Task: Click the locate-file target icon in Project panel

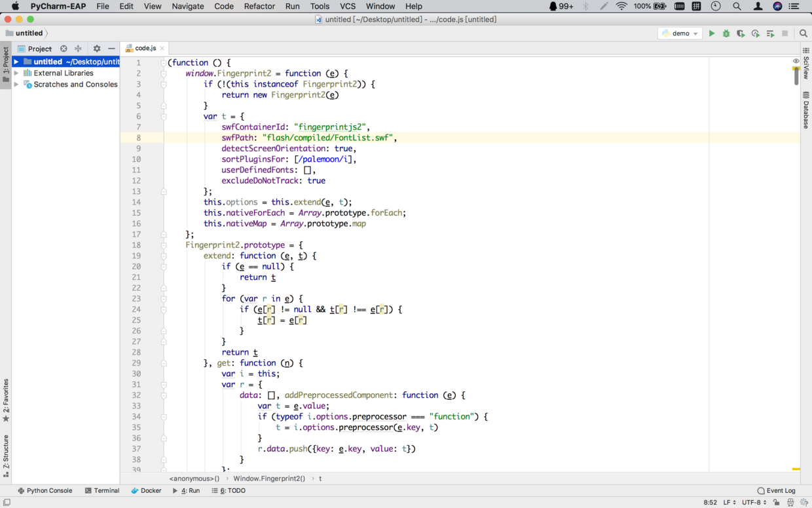Action: click(x=64, y=49)
